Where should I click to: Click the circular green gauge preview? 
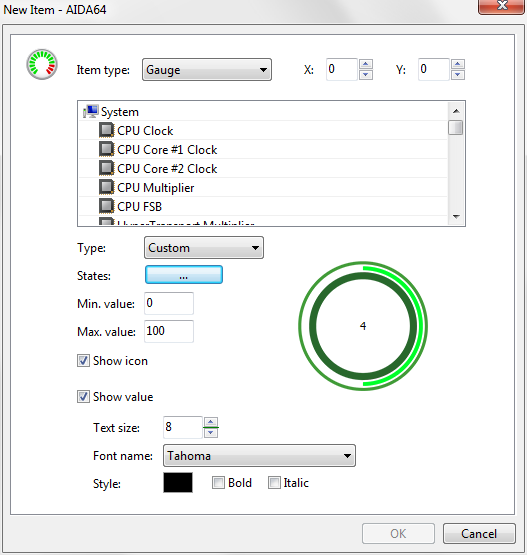click(x=363, y=326)
